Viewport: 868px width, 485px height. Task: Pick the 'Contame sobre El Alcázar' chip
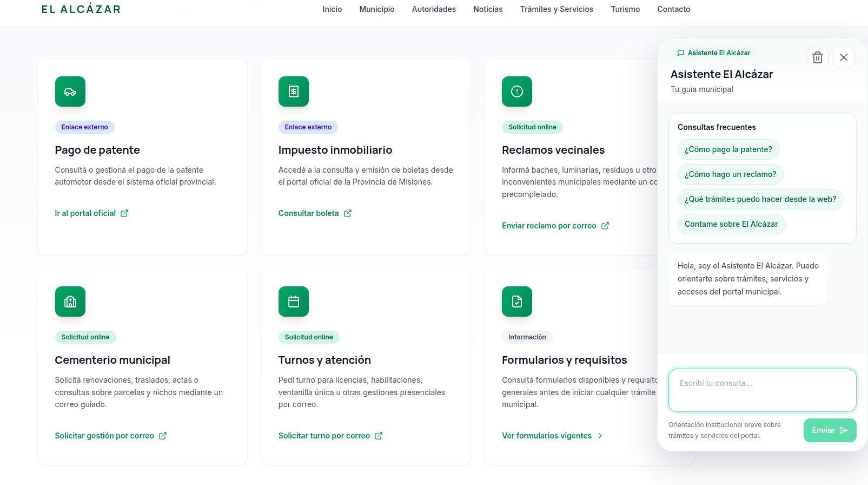coord(731,224)
